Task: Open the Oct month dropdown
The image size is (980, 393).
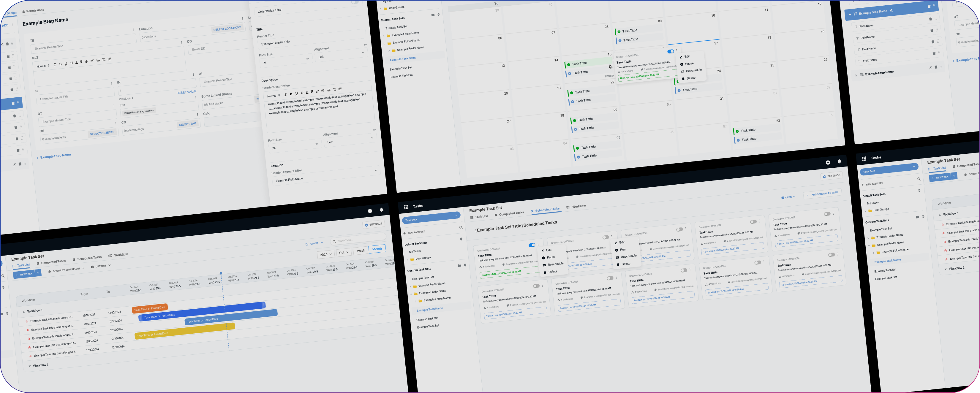Action: (x=344, y=252)
